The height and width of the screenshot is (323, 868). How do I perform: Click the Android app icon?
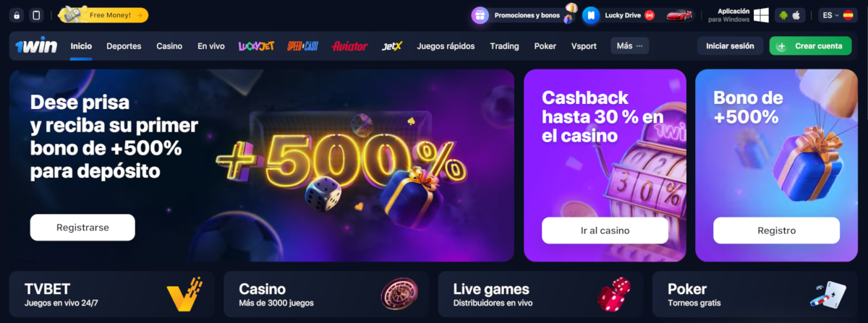click(x=783, y=15)
